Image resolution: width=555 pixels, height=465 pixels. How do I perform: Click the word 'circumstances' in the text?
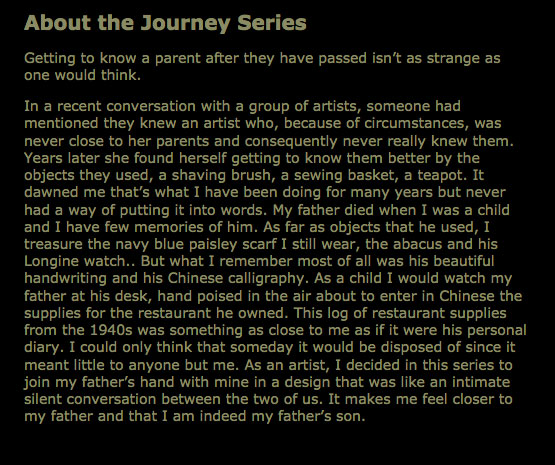click(x=416, y=123)
